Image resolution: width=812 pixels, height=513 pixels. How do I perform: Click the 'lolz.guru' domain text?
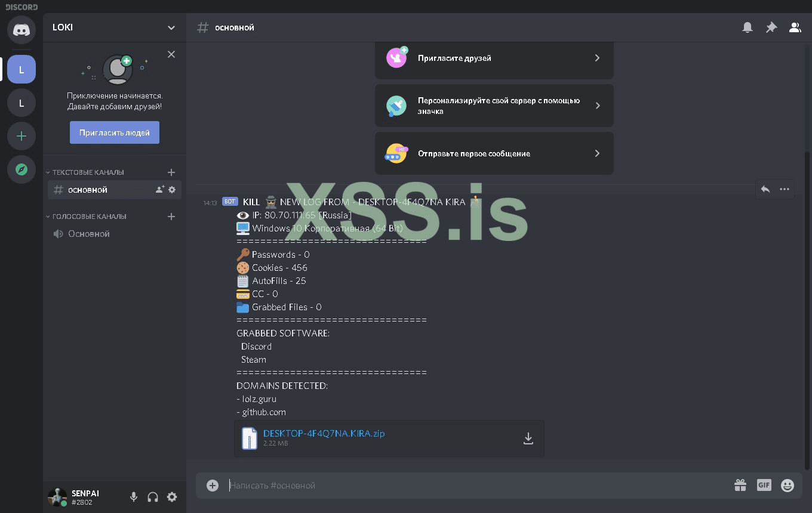(259, 399)
